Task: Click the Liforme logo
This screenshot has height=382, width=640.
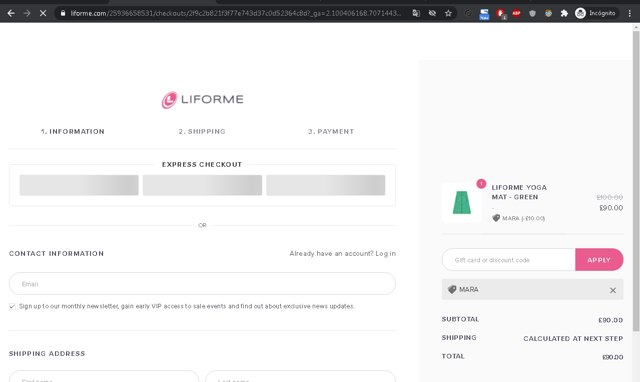Action: (x=202, y=100)
